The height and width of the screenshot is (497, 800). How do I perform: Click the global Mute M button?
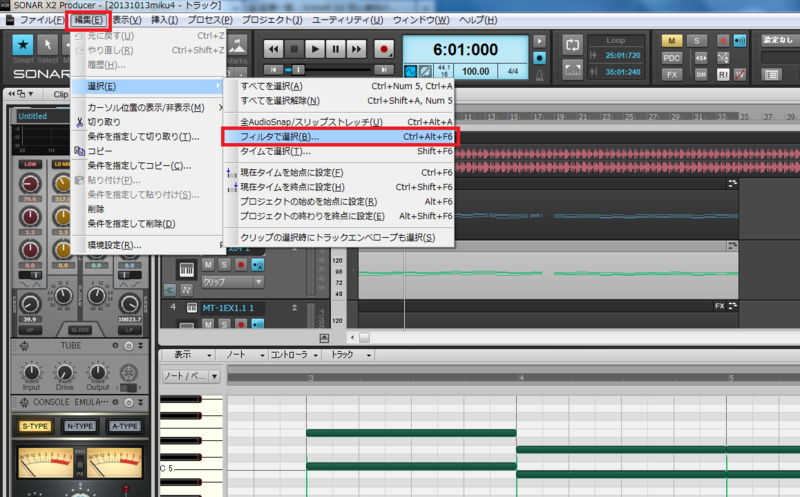(x=671, y=41)
